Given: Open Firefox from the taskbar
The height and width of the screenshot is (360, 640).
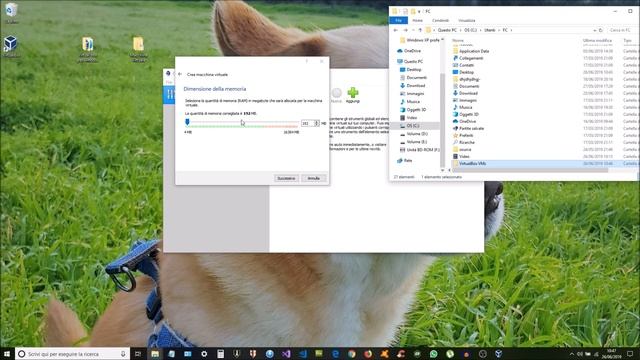Looking at the screenshot, I should [368, 354].
